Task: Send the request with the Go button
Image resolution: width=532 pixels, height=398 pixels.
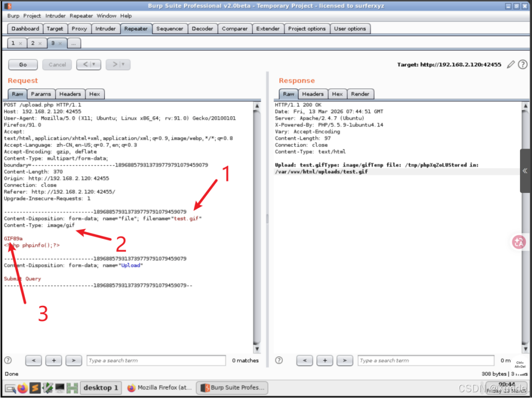Action: point(23,64)
